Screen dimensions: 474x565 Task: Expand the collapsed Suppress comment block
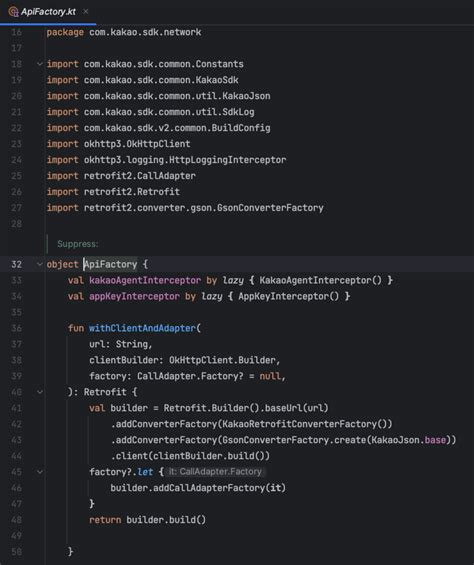tap(77, 244)
